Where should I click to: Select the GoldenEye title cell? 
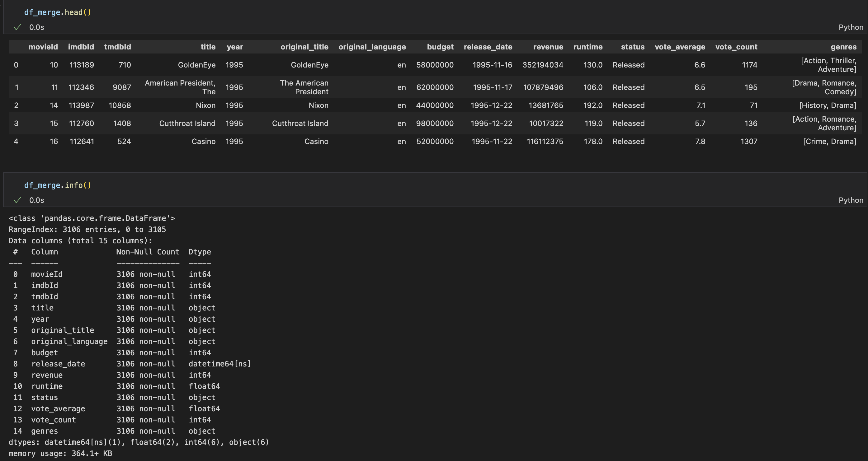[x=197, y=65]
